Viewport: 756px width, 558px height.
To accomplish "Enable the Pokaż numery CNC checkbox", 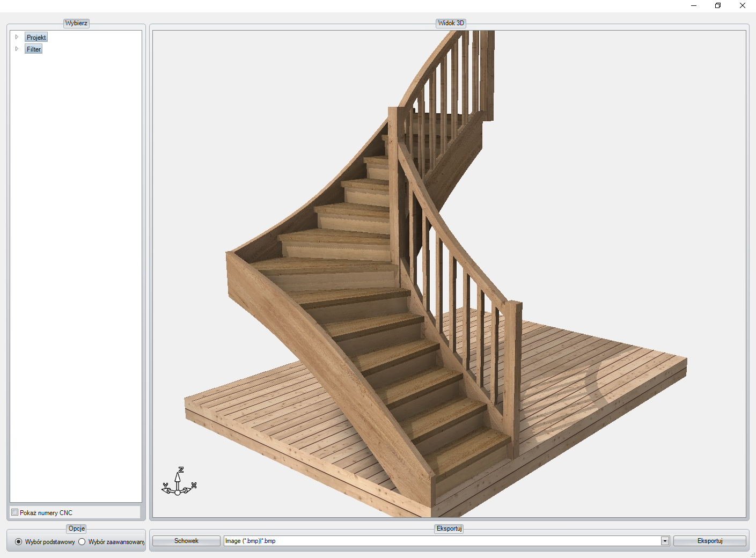I will [x=15, y=512].
